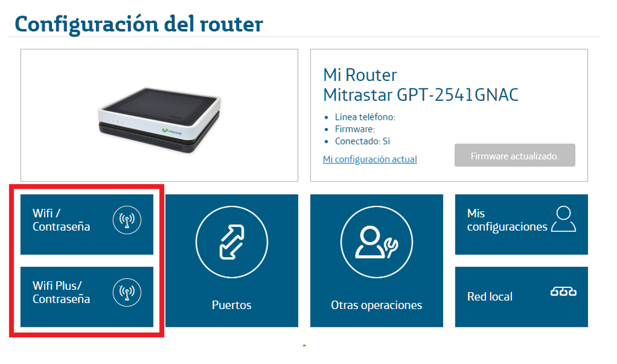Open the Mi configuración actual link
The width and height of the screenshot is (617, 364).
(370, 159)
